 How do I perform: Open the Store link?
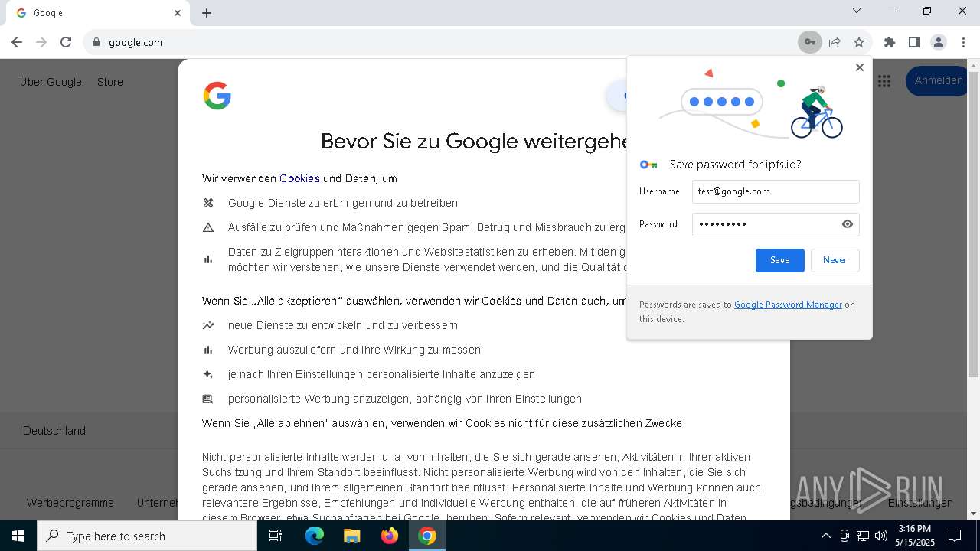pos(110,82)
